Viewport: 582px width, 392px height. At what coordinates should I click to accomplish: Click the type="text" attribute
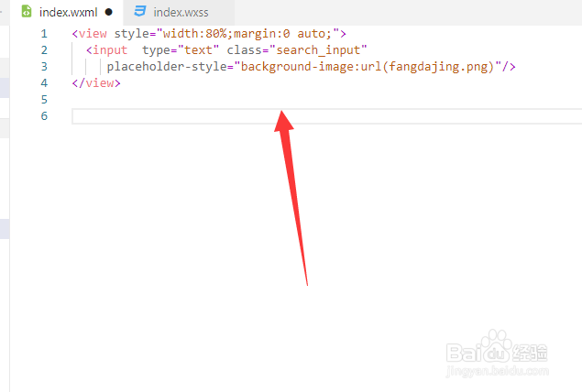tap(181, 50)
